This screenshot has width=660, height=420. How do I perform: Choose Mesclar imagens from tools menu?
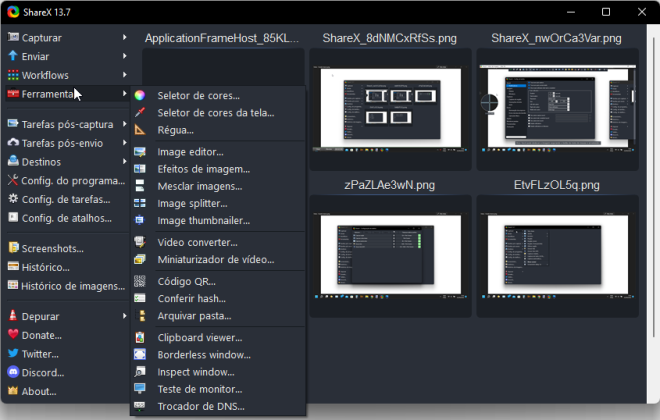pyautogui.click(x=218, y=186)
